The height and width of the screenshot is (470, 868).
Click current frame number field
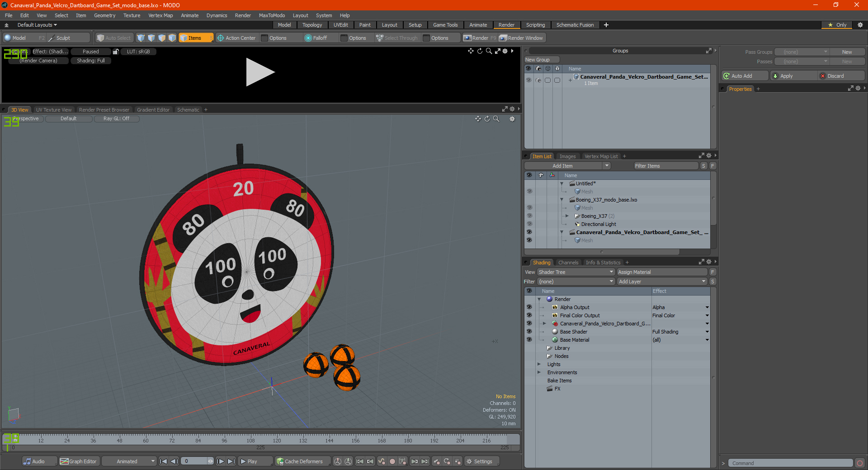197,461
